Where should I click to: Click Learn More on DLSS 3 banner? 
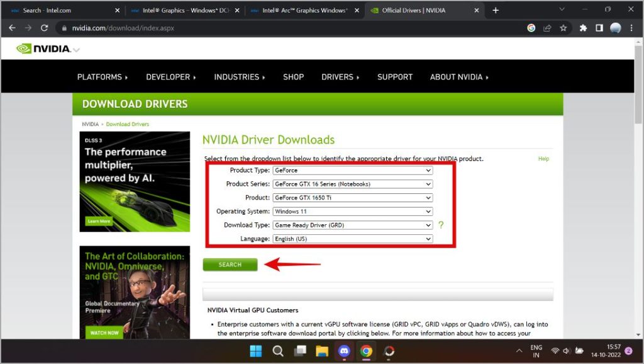[x=99, y=221]
